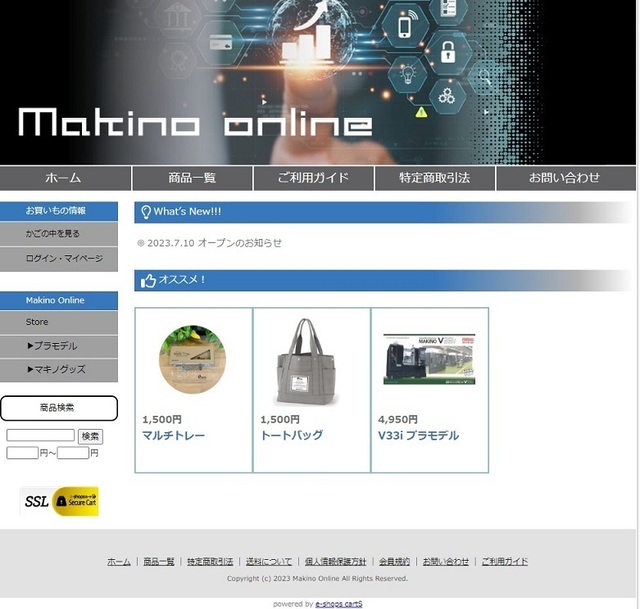Viewport: 640px width, 609px height.
Task: Click the 4,950円 price text
Action: coord(398,419)
